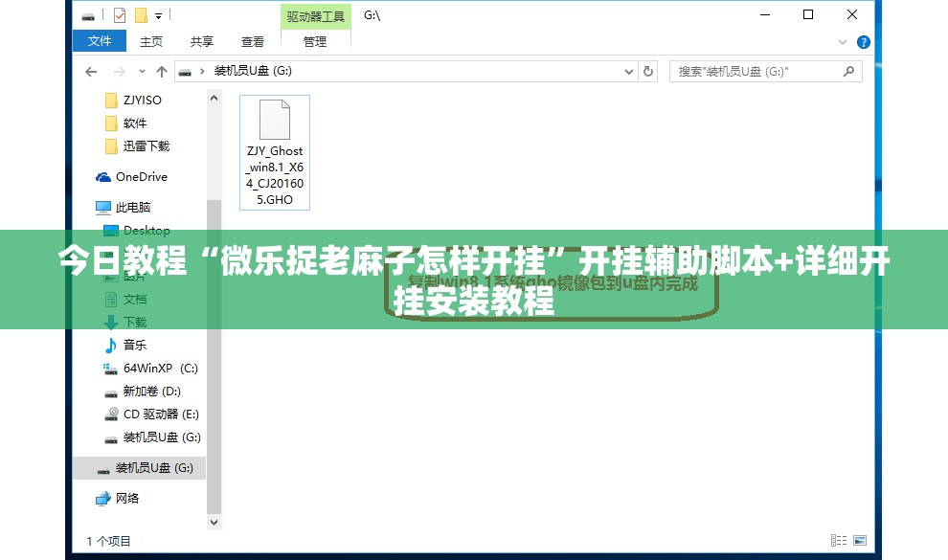Screen dimensions: 948x560
Task: Minimize the explorer window
Action: 765,14
